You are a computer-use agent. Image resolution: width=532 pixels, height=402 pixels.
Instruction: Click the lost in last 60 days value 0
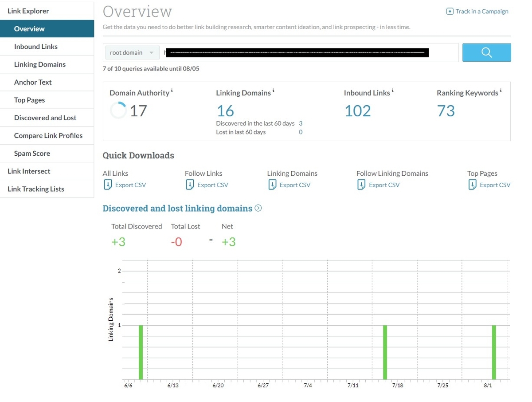[x=301, y=132]
